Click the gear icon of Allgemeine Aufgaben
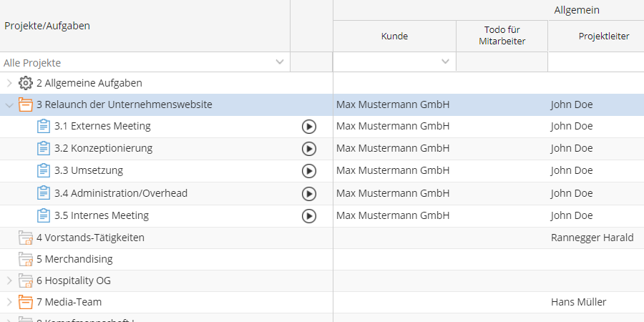Viewport: 644px width, 322px height. pyautogui.click(x=26, y=83)
